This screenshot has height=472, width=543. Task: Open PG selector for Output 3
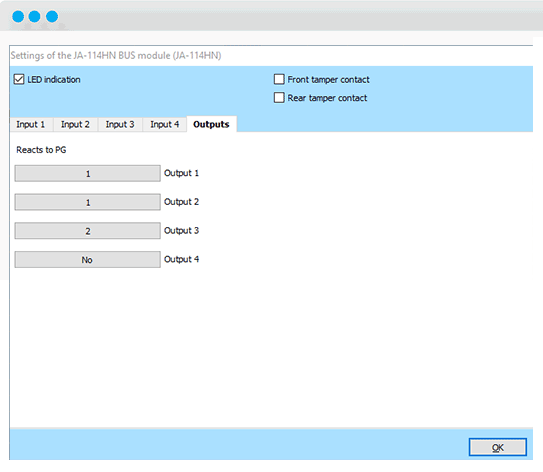[x=88, y=231]
